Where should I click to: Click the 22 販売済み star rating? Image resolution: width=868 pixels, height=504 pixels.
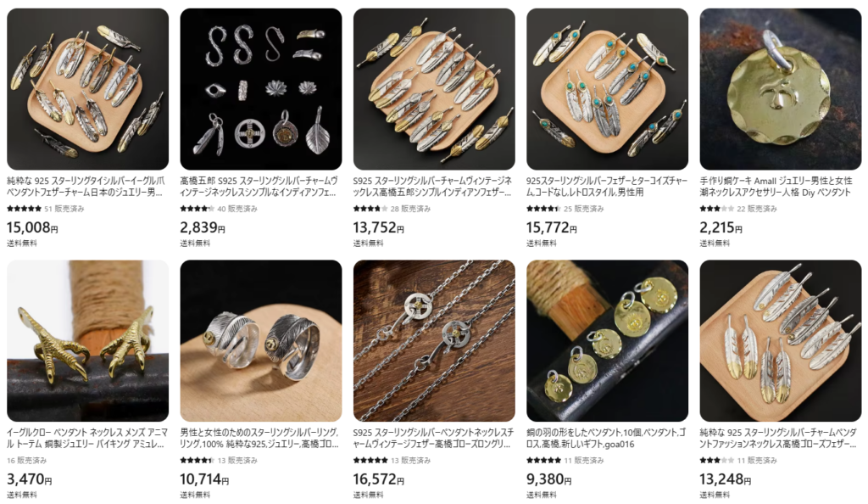coord(717,209)
